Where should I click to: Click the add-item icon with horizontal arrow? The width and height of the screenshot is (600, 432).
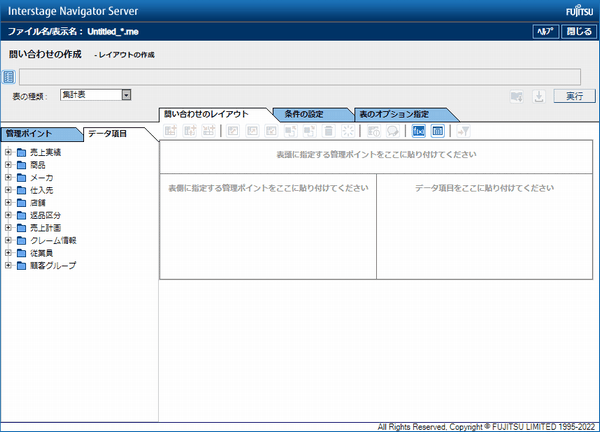[170, 131]
